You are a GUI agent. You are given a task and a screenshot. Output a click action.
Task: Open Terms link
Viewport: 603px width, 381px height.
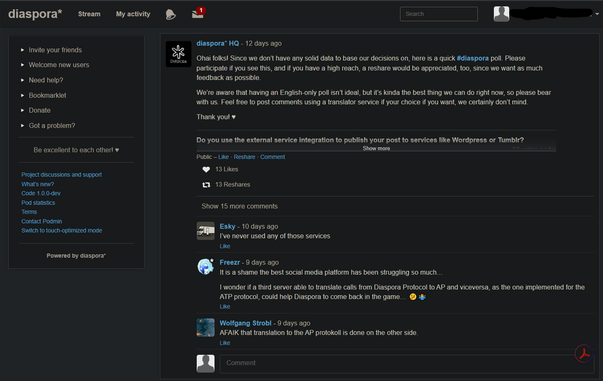coord(29,212)
